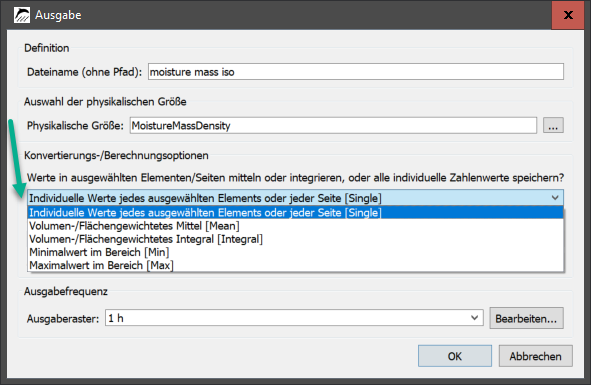
Task: Select Volumen-/Flächengewichtetes Mittel [Mean] option
Action: [296, 226]
